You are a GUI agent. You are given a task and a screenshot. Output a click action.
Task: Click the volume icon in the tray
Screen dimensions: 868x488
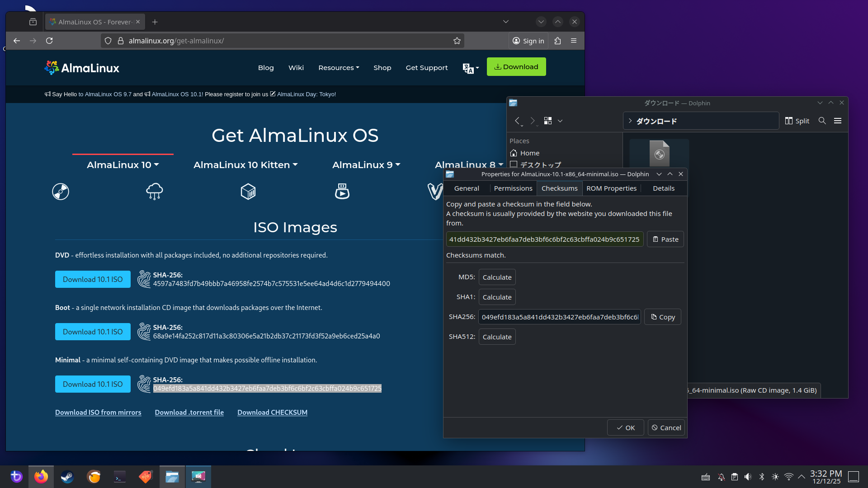click(748, 476)
